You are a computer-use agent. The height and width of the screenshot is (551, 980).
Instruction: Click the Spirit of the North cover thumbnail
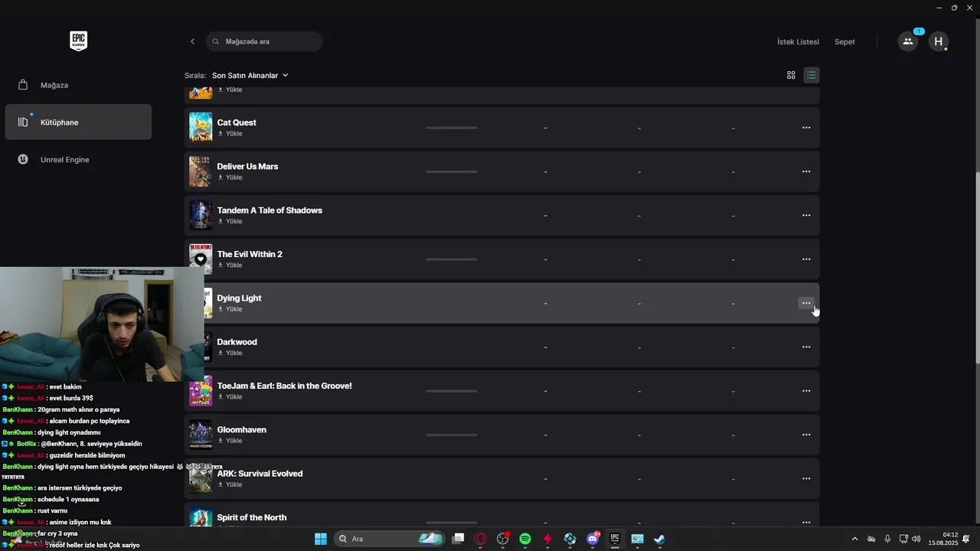(201, 518)
